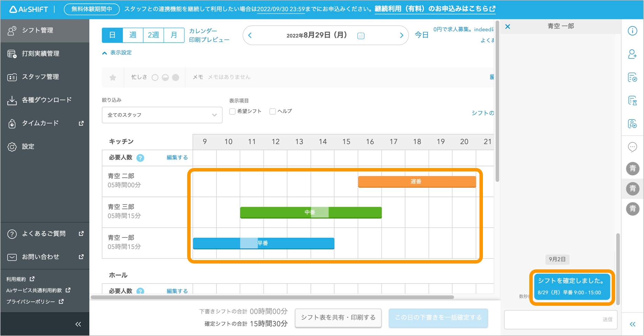644x336 pixels.
Task: Click シフト表を共有・印刷する button
Action: [x=338, y=317]
